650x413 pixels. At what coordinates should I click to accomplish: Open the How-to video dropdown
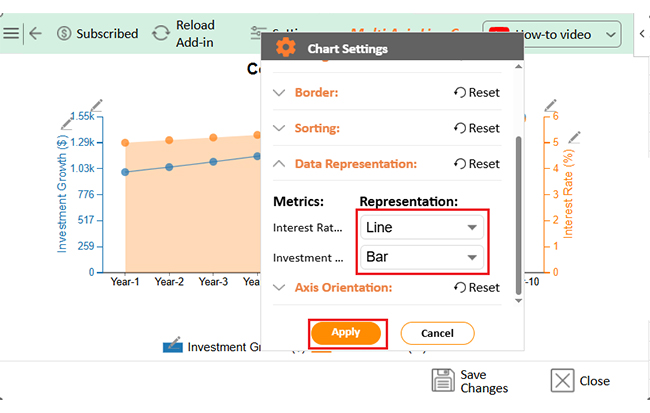click(x=552, y=34)
